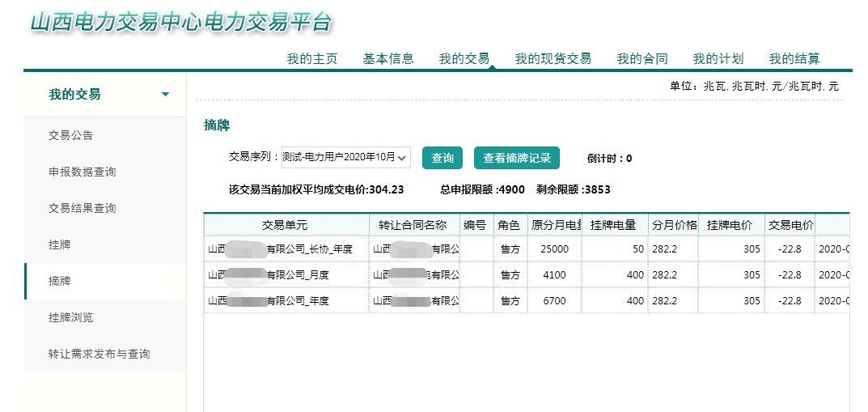Go to the 基本信息 menu item
The height and width of the screenshot is (412, 868).
pyautogui.click(x=388, y=58)
